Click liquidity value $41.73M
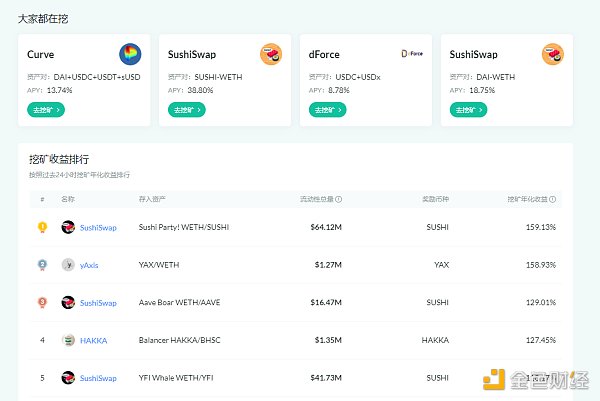 tap(326, 378)
